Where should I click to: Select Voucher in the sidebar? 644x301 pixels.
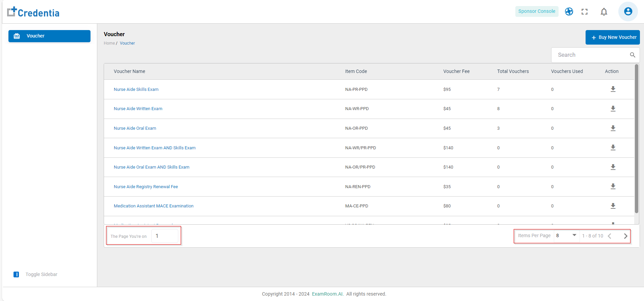click(x=49, y=36)
